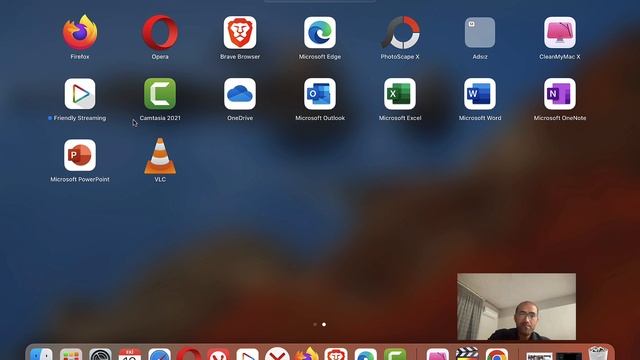Open Vivaldi in the Dock
Screen dimensions: 640x360
point(218,354)
